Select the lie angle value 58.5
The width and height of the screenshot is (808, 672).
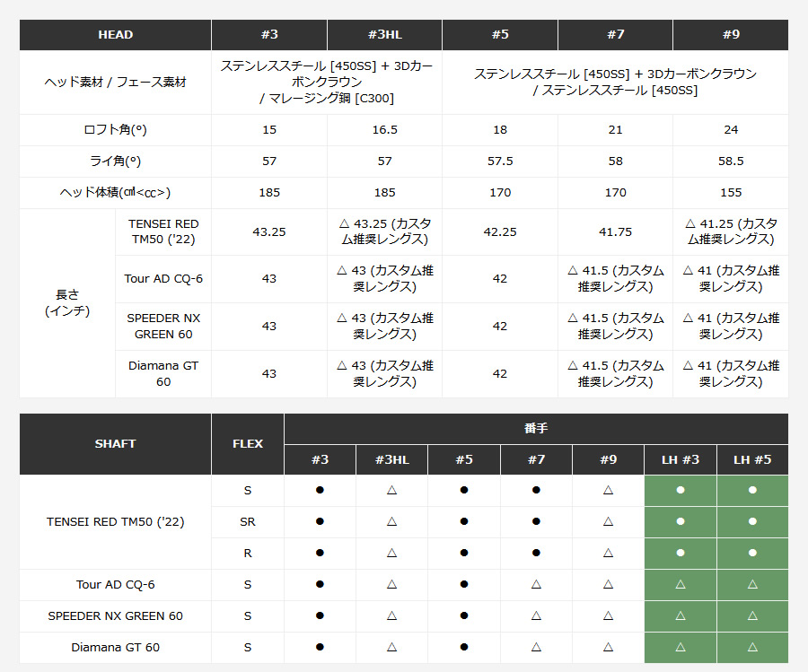(x=731, y=161)
